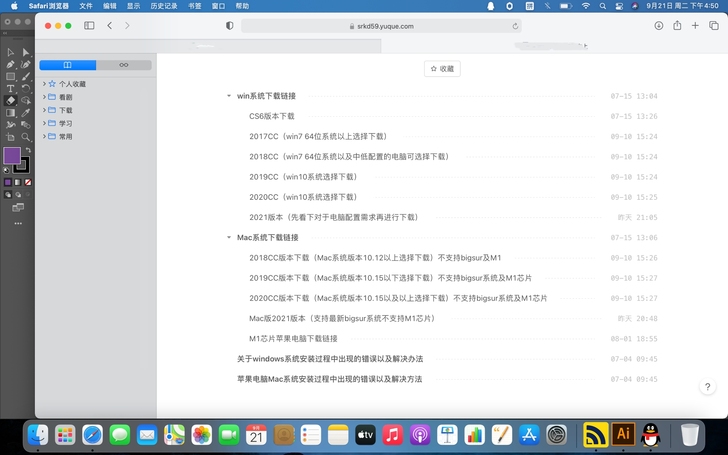Open Mac版2021版本 download link
Screen dimensions: 728x455
click(x=343, y=318)
